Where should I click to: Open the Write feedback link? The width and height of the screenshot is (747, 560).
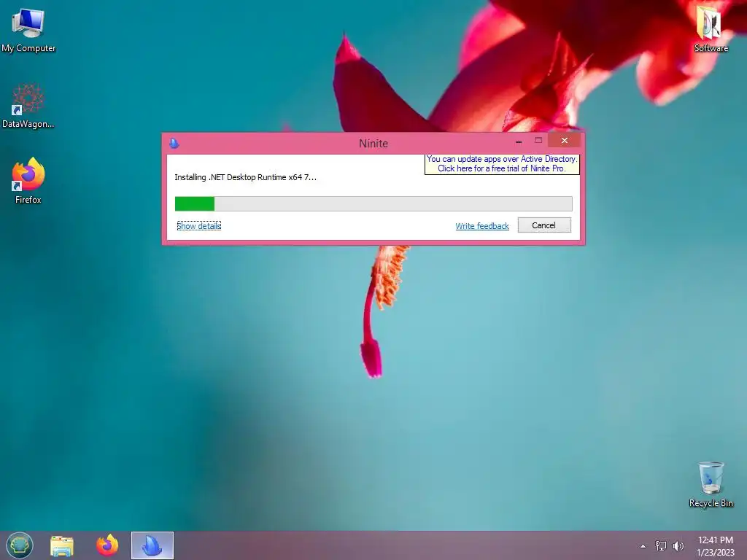482,226
